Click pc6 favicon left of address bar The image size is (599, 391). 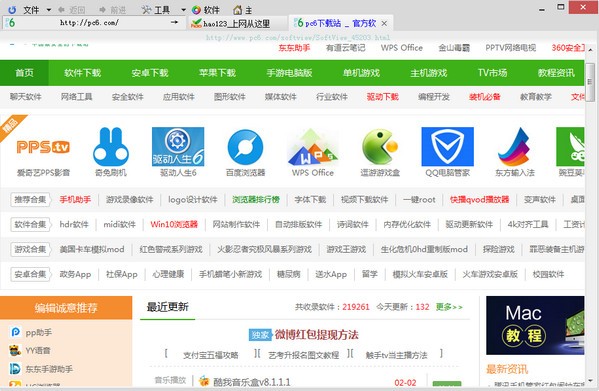coord(10,23)
